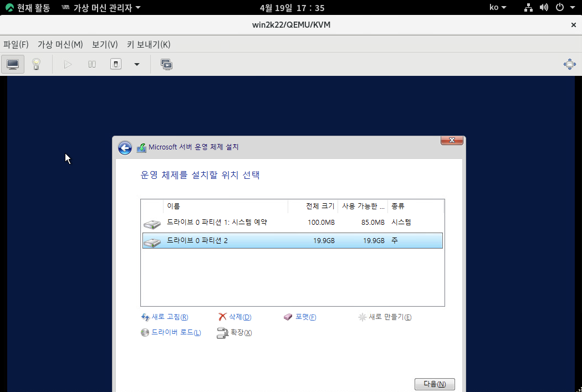Open virtual hardware details lightbulb

(36, 64)
